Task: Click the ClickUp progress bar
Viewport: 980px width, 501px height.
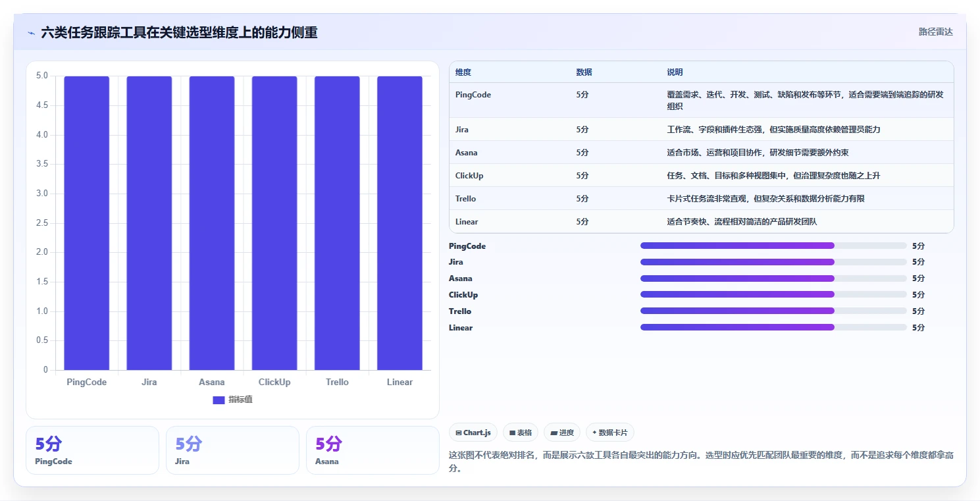Action: click(x=773, y=294)
